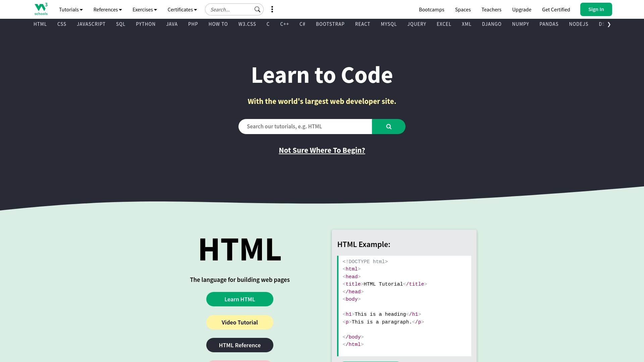Click the 'This is a heading' code line
The width and height of the screenshot is (644, 362).
pos(382,314)
